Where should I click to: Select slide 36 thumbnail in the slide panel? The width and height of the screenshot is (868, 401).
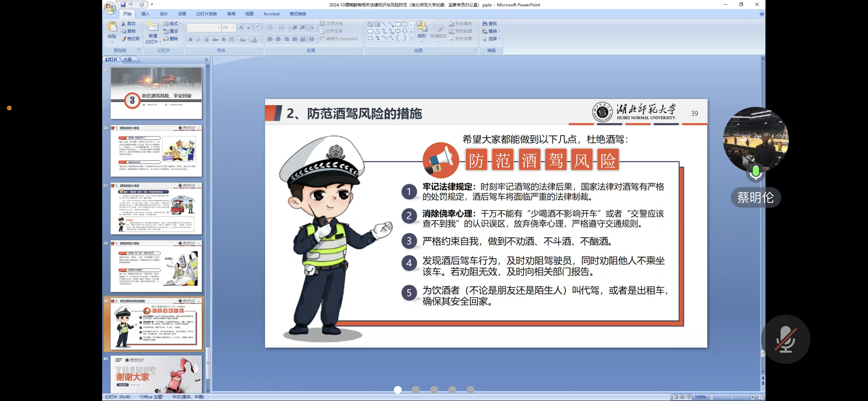156,151
